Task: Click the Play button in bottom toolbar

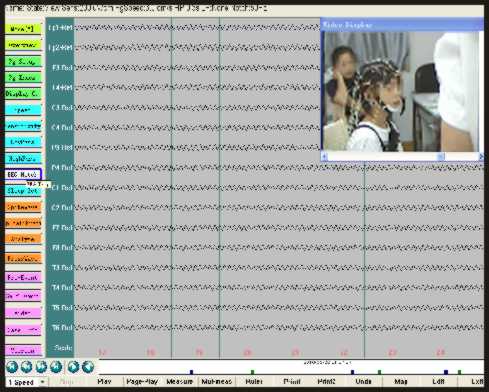Action: click(104, 382)
